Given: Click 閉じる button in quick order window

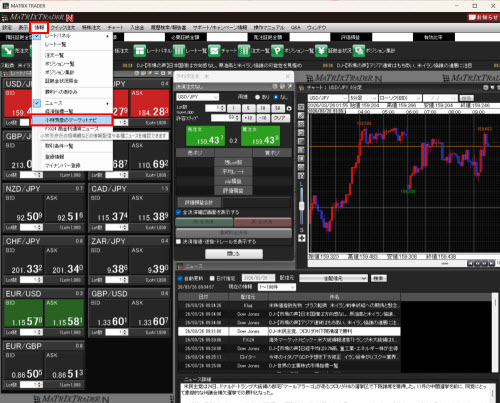Looking at the screenshot, I should pos(234,254).
